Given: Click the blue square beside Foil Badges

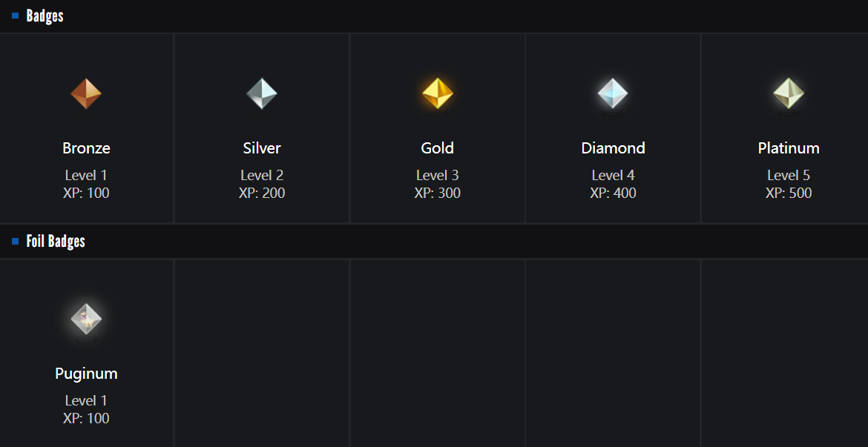Looking at the screenshot, I should [x=15, y=241].
